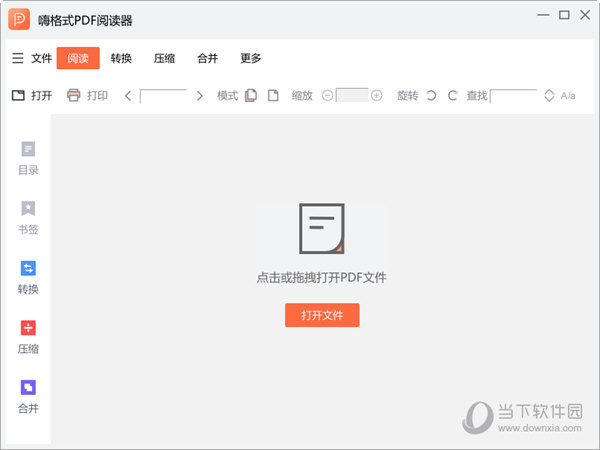Click the 嗨格式PDF app logo icon
This screenshot has width=600, height=450.
coord(19,19)
